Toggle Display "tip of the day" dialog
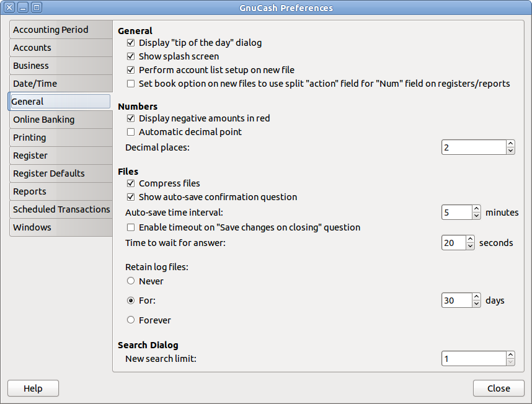This screenshot has height=404, width=532. 131,43
